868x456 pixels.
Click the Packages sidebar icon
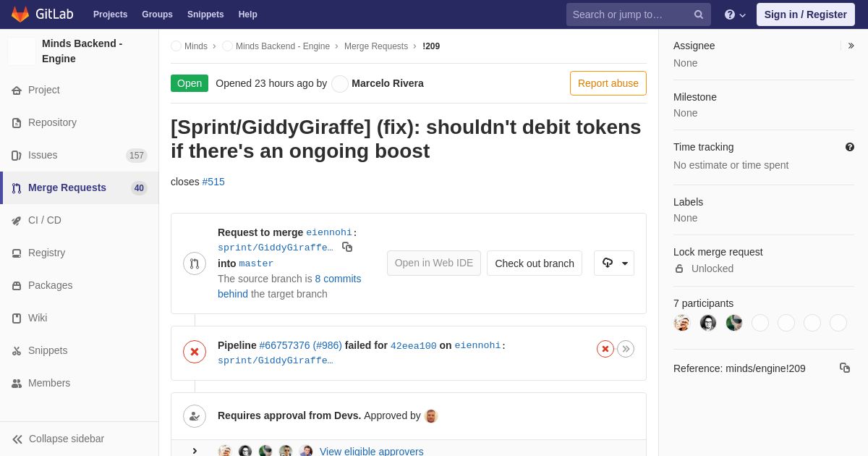click(17, 286)
